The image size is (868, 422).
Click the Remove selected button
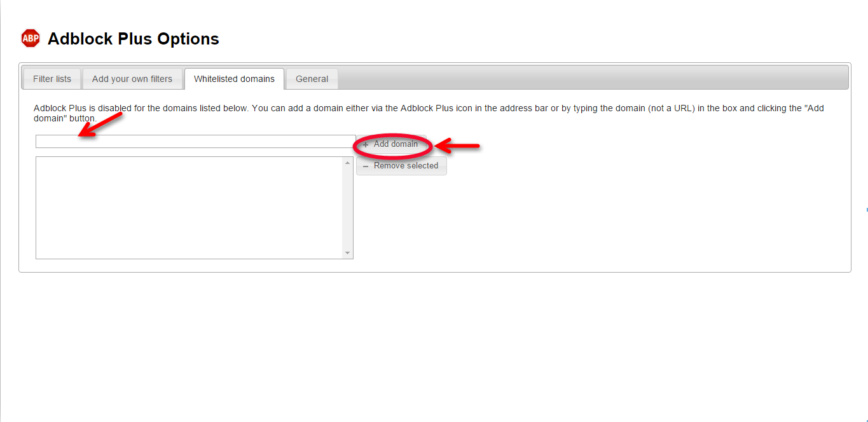(401, 166)
